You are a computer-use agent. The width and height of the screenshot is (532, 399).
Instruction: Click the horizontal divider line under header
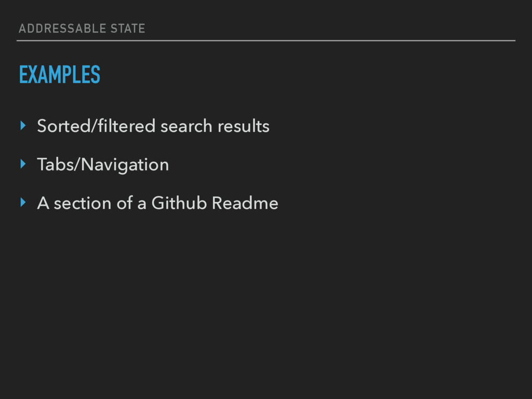point(266,41)
